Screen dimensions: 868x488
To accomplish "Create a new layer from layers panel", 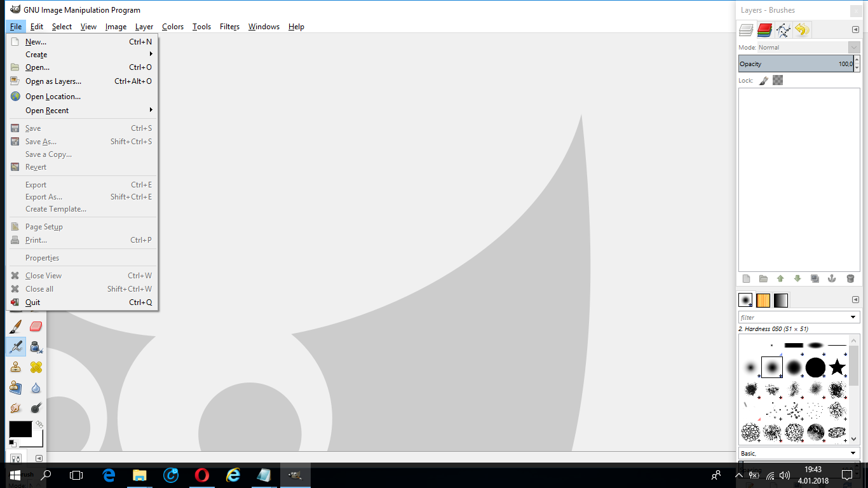I will pyautogui.click(x=747, y=279).
